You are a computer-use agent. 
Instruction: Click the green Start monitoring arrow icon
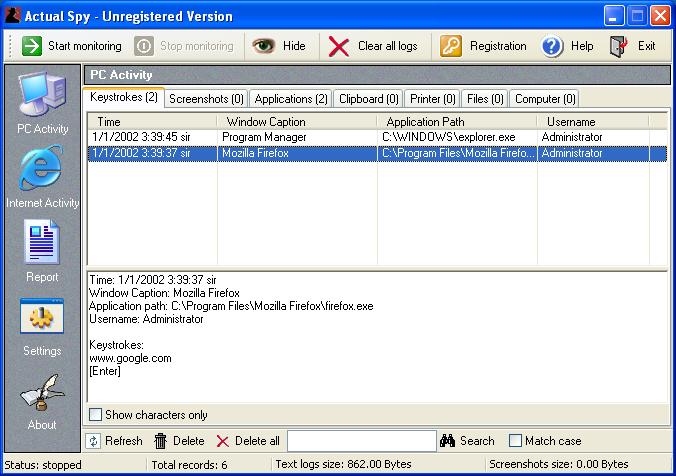32,46
